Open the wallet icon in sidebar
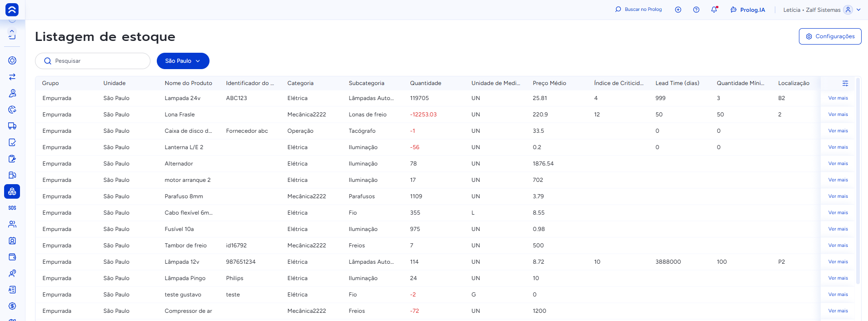868x321 pixels. (12, 257)
